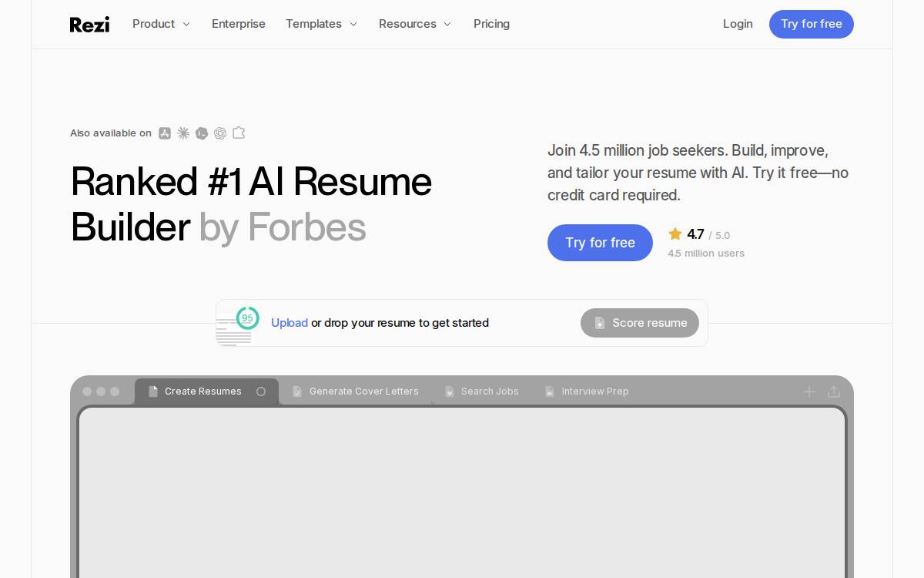Click the circle indicator on Create Resumes tab
Screen dimensions: 924x578
click(261, 391)
